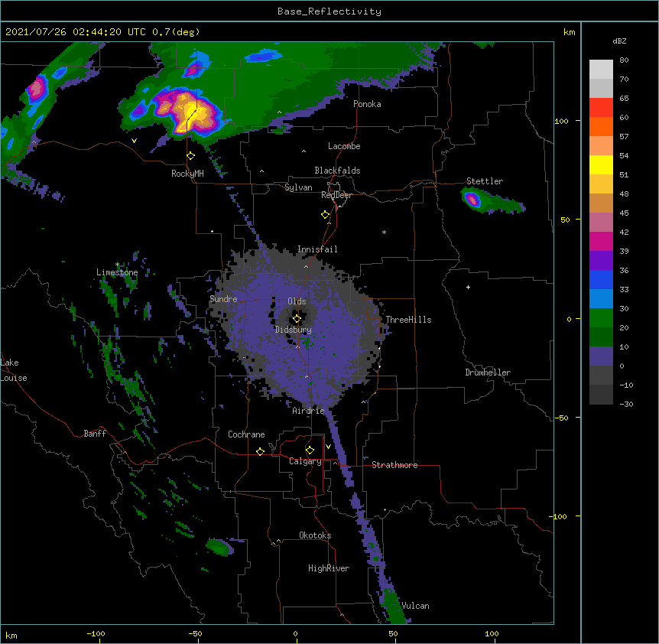This screenshot has height=644, width=659.
Task: Select the HighRiver label
Action: [x=329, y=568]
